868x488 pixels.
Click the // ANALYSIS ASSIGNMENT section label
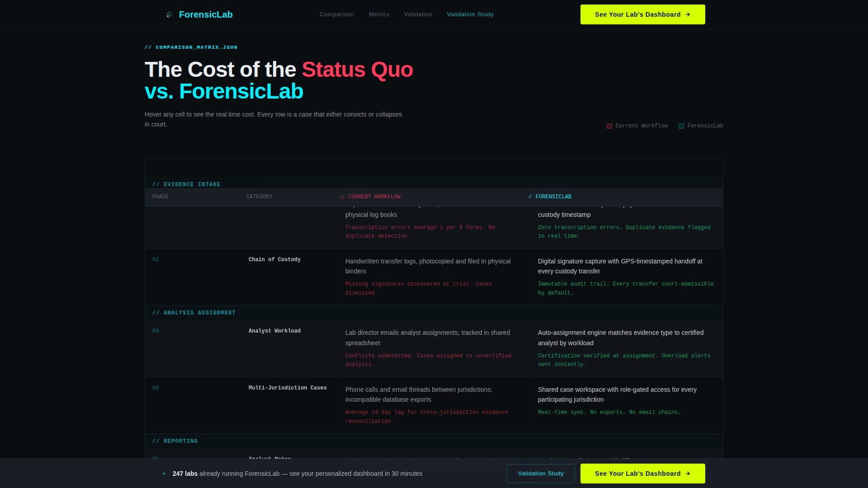(194, 313)
